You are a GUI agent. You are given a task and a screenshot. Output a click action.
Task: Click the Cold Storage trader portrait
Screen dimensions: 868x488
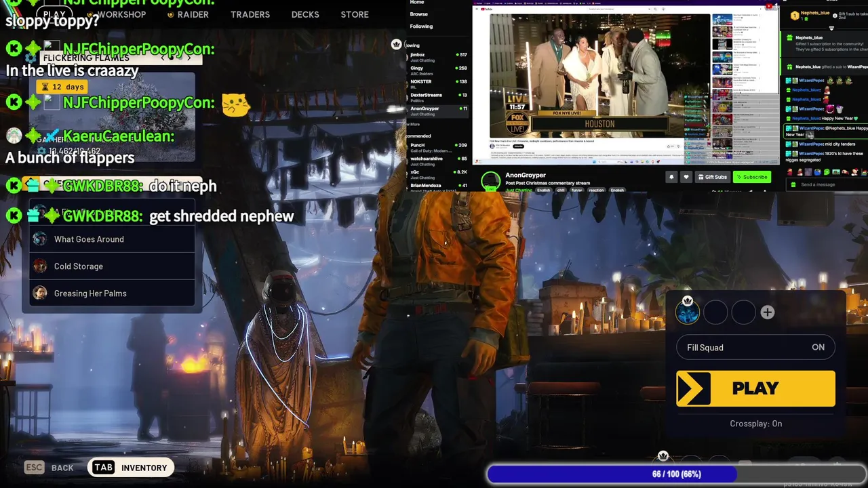point(40,266)
